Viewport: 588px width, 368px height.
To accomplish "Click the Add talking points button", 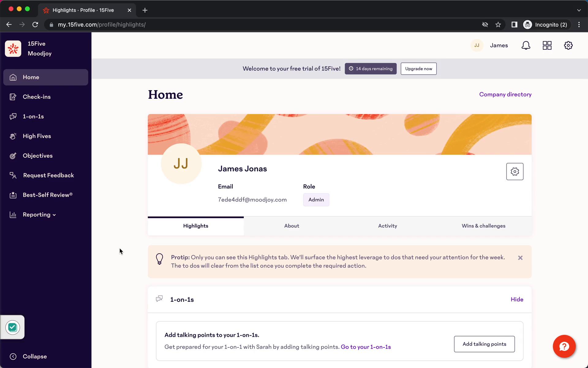I will point(484,344).
